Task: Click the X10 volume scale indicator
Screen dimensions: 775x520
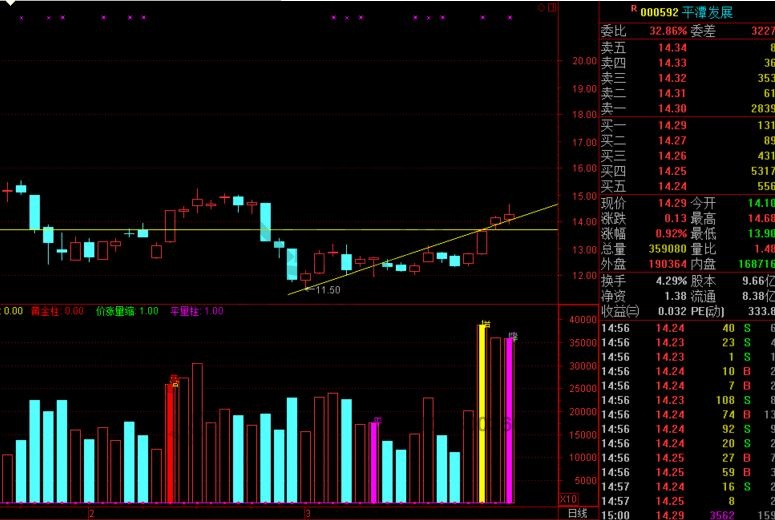Action: point(568,498)
